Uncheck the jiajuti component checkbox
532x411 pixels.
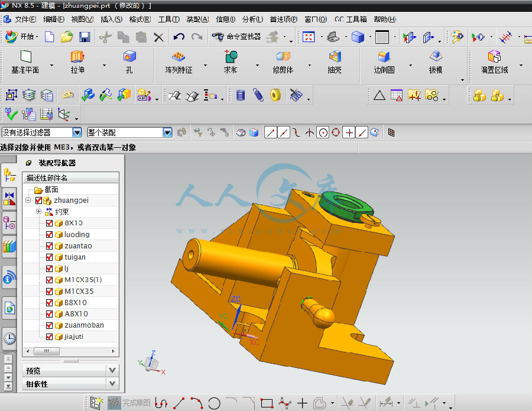pos(50,336)
